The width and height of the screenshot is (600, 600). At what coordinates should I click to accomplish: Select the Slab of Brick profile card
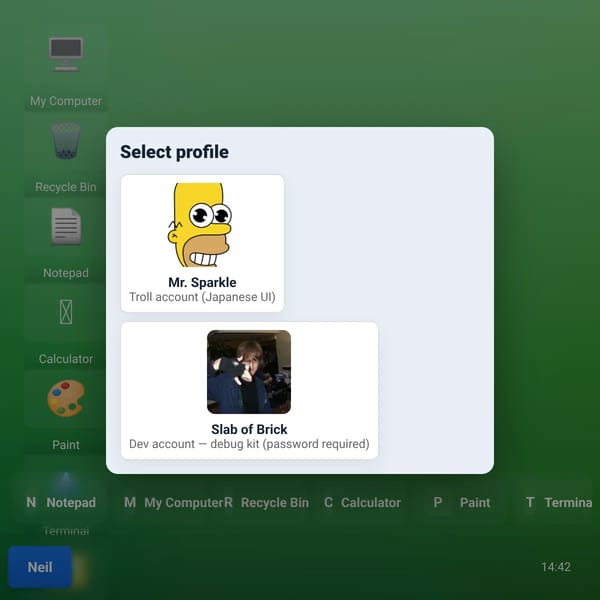tap(249, 390)
